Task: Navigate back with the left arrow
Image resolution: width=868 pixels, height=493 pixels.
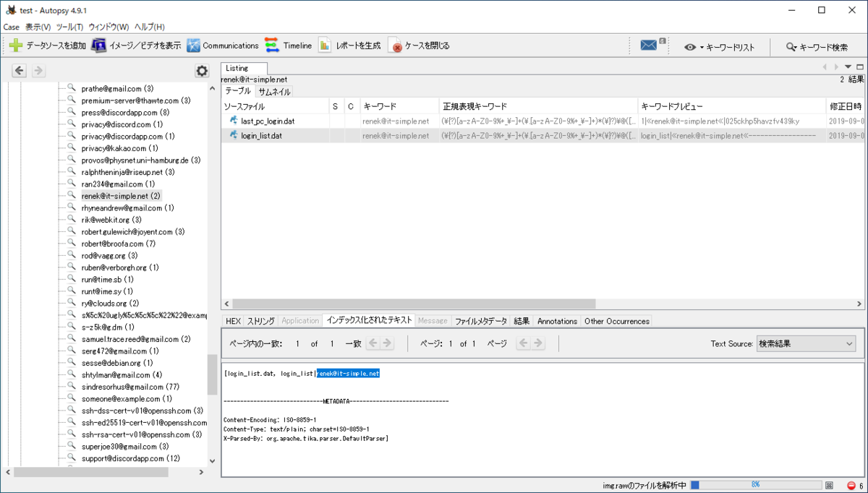Action: tap(19, 70)
